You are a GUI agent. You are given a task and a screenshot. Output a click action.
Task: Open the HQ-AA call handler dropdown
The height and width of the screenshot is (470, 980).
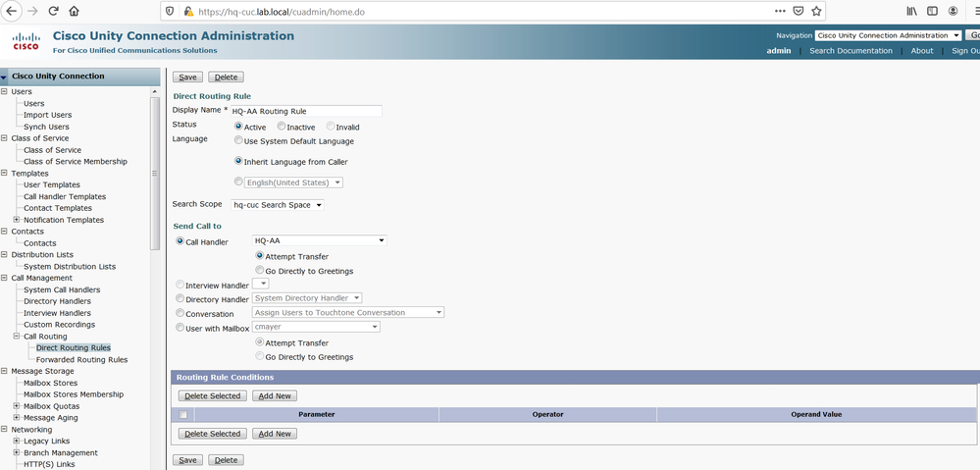(320, 240)
